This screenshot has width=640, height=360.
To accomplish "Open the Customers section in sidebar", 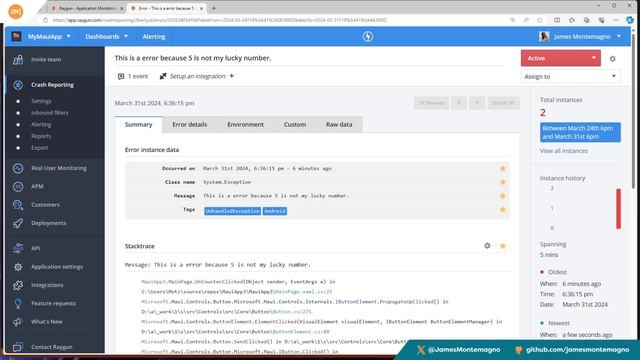I will point(45,205).
